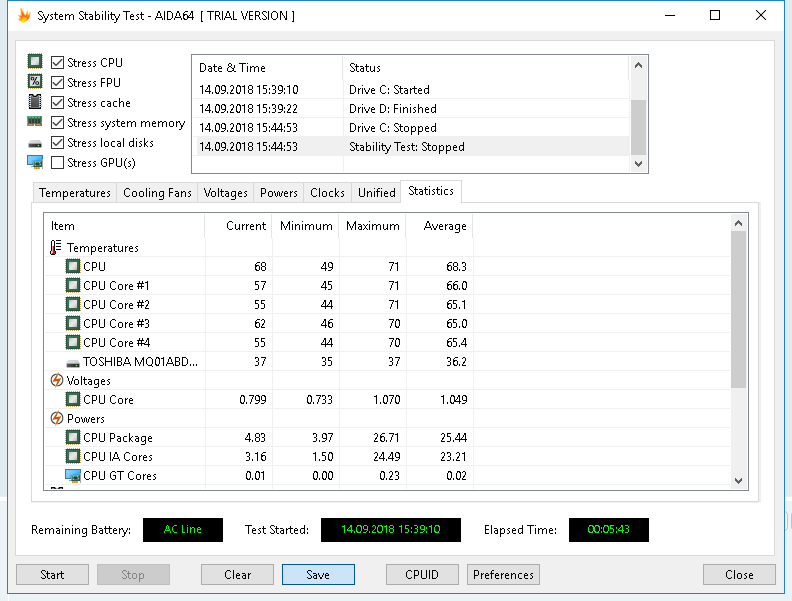Uncheck the Stress CPU checkbox
The height and width of the screenshot is (601, 792).
58,63
